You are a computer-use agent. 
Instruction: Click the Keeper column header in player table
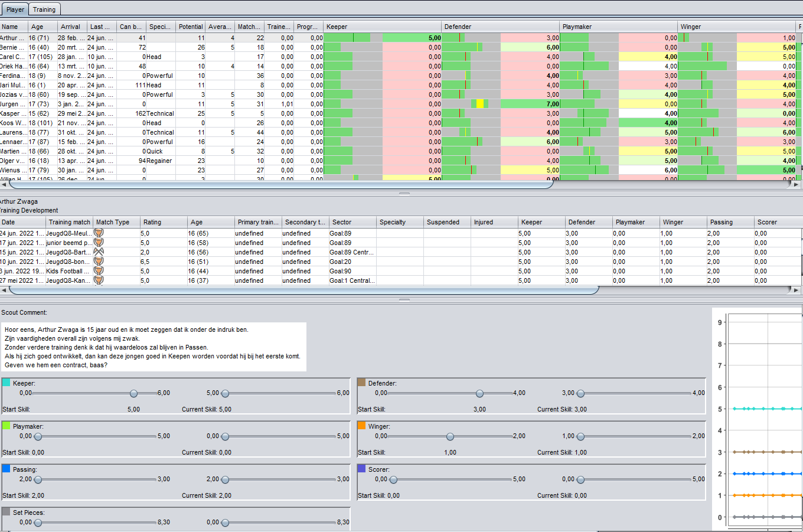382,27
